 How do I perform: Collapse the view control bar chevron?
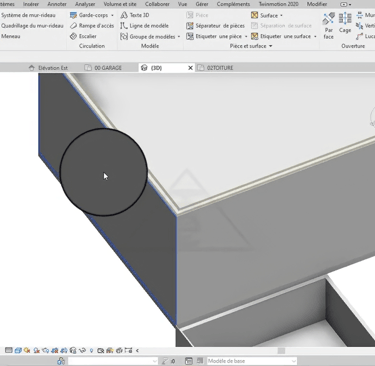(x=137, y=350)
